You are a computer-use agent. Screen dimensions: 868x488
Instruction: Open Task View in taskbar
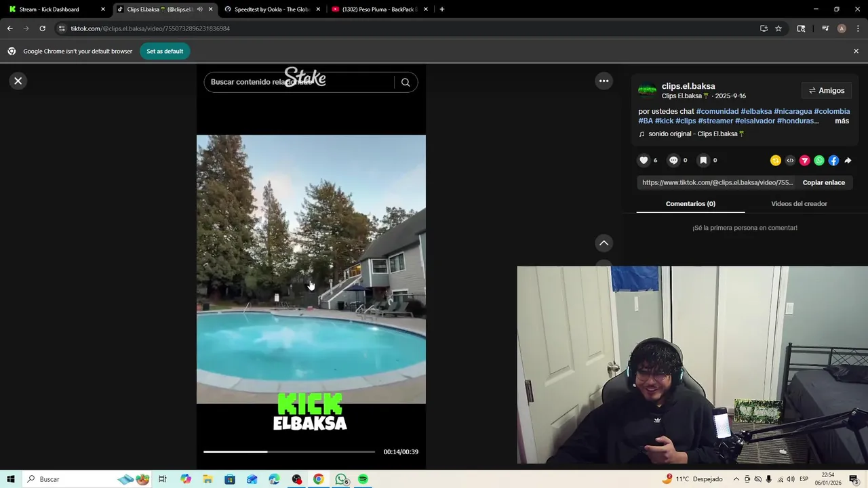[163, 479]
